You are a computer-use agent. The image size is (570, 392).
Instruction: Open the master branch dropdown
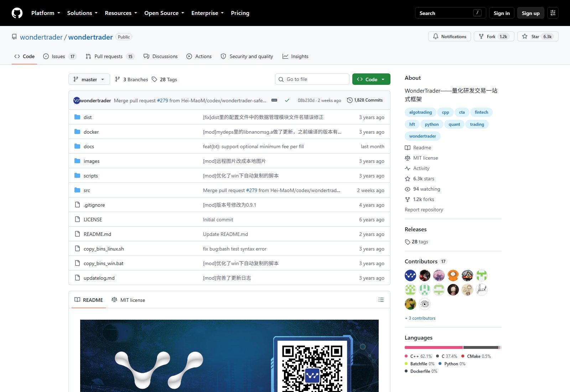point(89,79)
